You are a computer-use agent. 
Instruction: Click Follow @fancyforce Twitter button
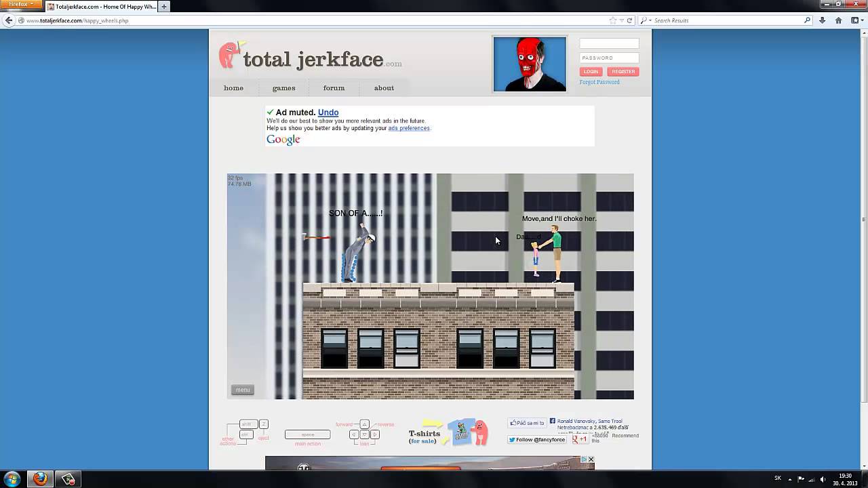(537, 440)
